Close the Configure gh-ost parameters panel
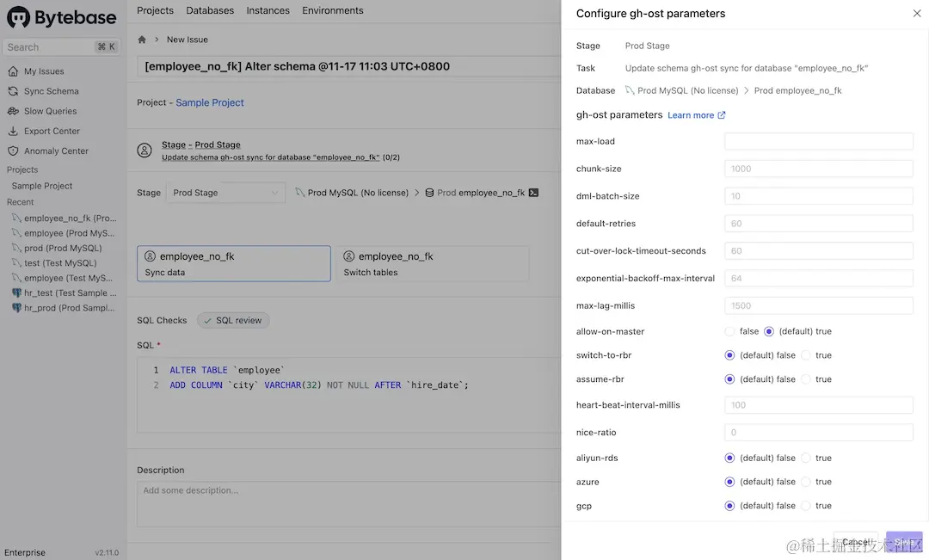This screenshot has height=560, width=929. pyautogui.click(x=917, y=14)
